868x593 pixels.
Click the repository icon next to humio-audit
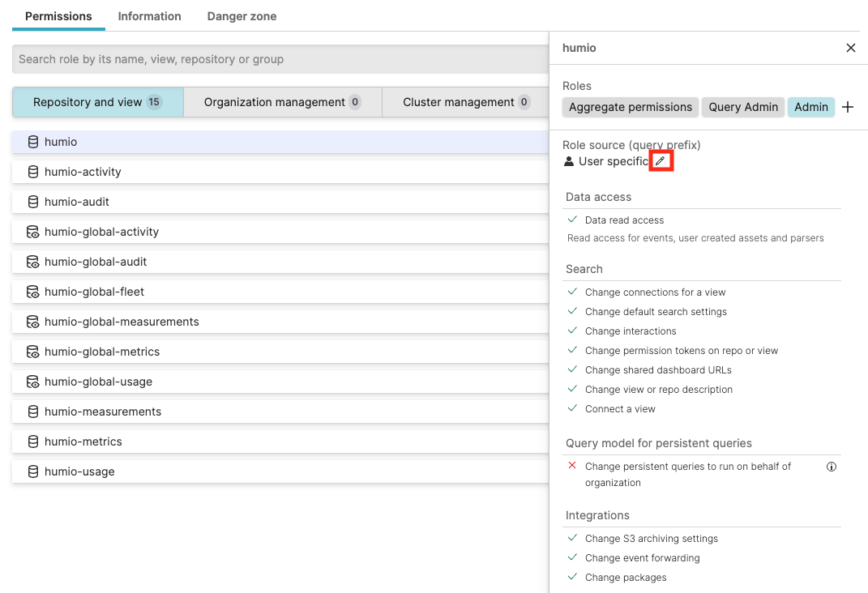32,201
